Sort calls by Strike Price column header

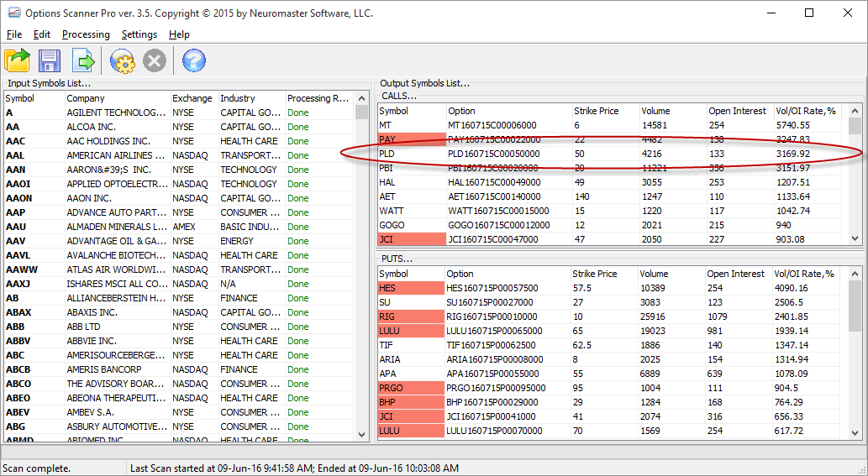coord(606,111)
